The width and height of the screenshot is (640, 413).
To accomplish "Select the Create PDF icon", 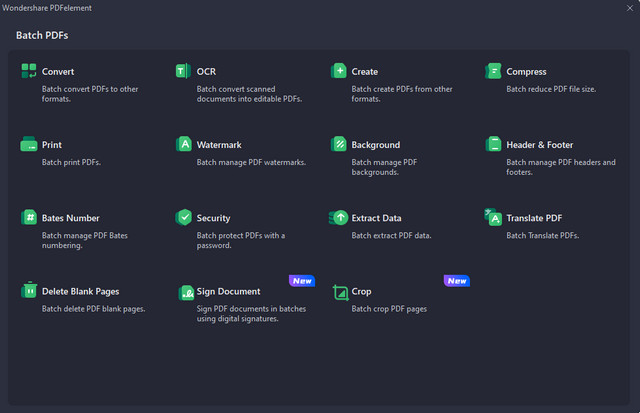I will click(x=338, y=71).
